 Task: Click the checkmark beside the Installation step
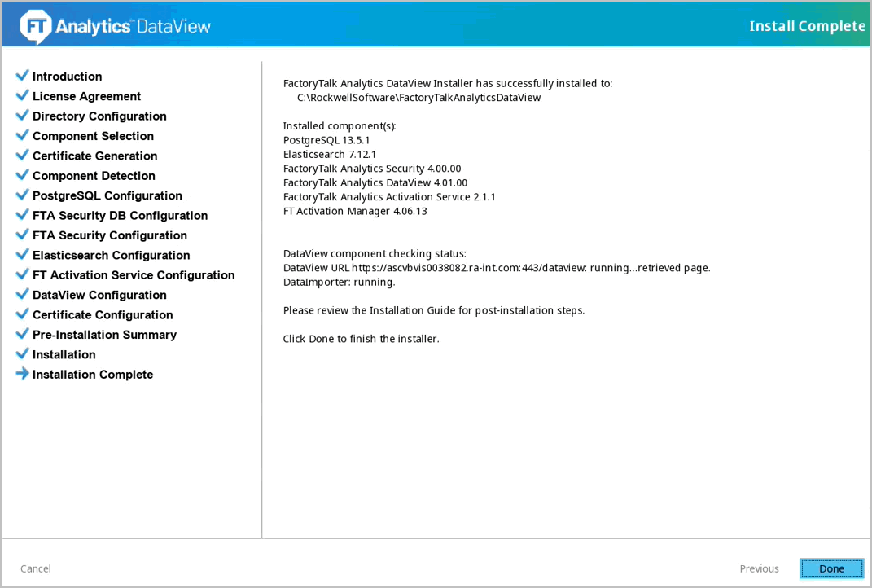point(22,353)
